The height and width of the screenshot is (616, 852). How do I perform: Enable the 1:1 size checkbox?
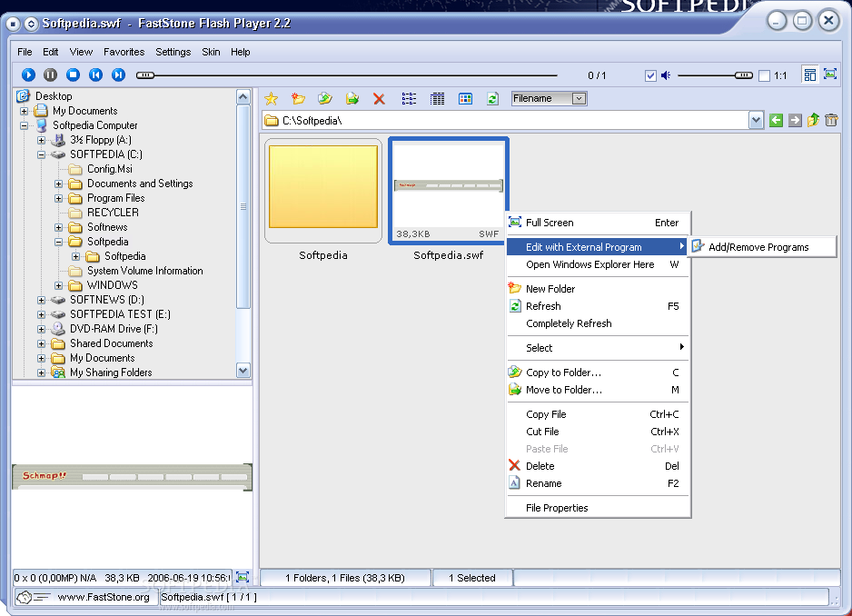764,76
